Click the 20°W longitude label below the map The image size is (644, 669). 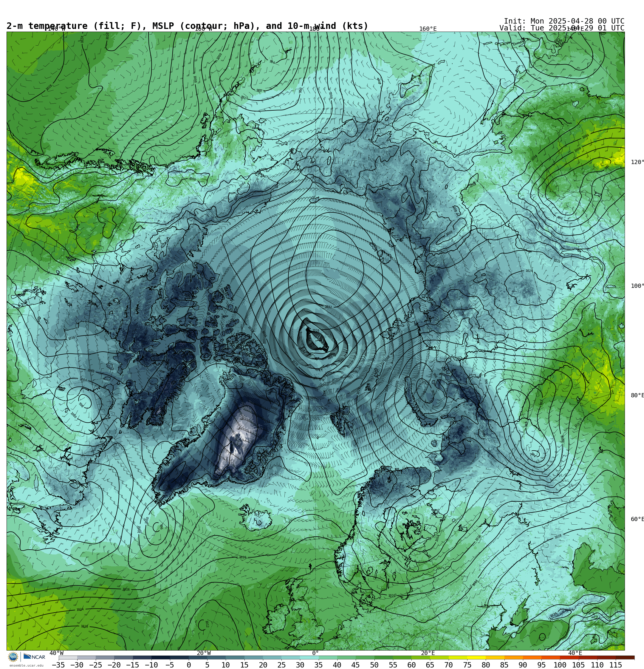pos(204,653)
